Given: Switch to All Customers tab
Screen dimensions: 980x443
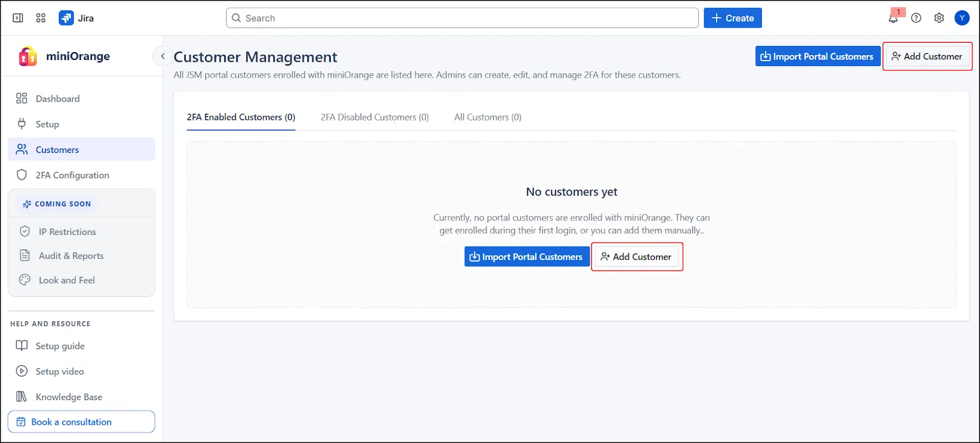Looking at the screenshot, I should (488, 117).
